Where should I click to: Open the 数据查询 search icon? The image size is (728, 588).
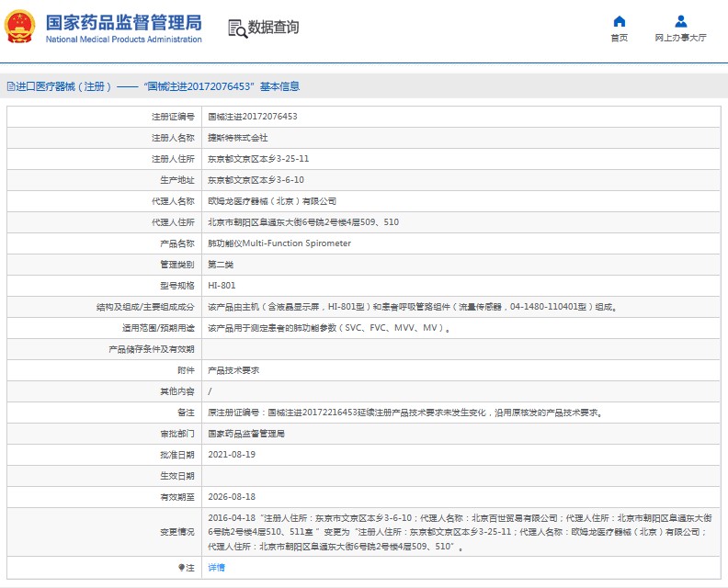click(x=237, y=28)
